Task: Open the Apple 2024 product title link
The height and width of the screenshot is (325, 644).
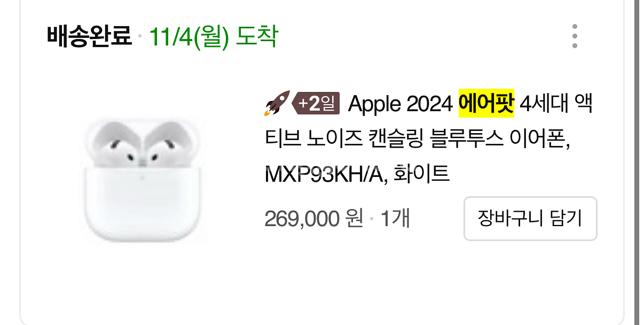Action: click(428, 138)
